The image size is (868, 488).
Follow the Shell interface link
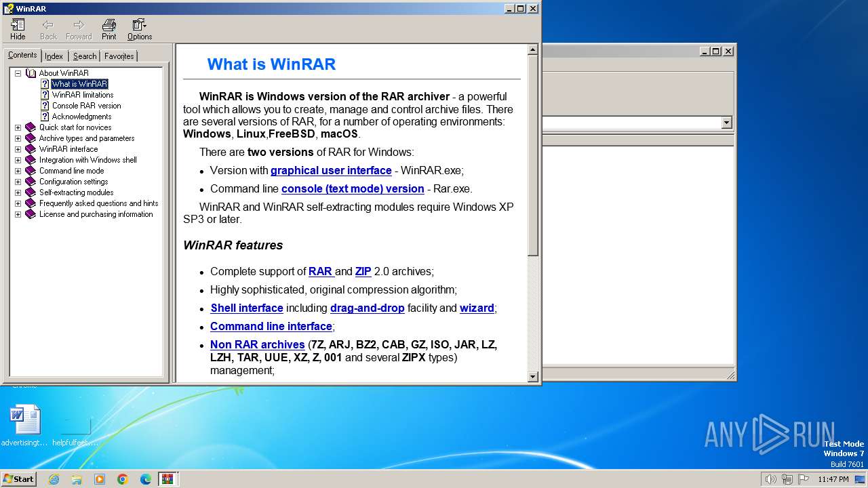pos(247,308)
